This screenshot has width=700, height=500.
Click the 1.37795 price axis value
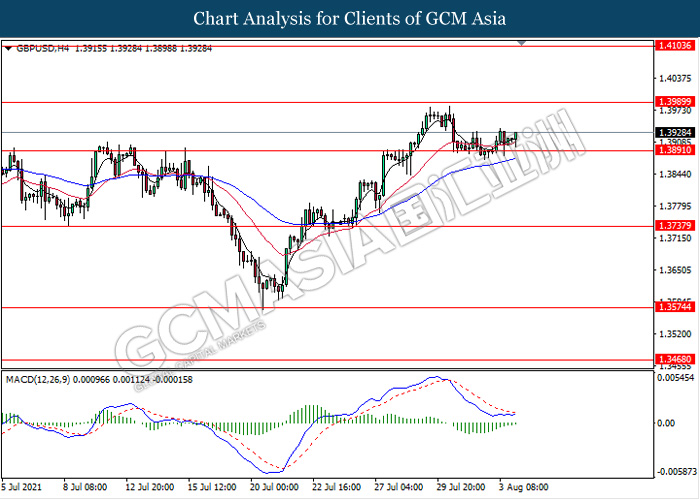675,206
